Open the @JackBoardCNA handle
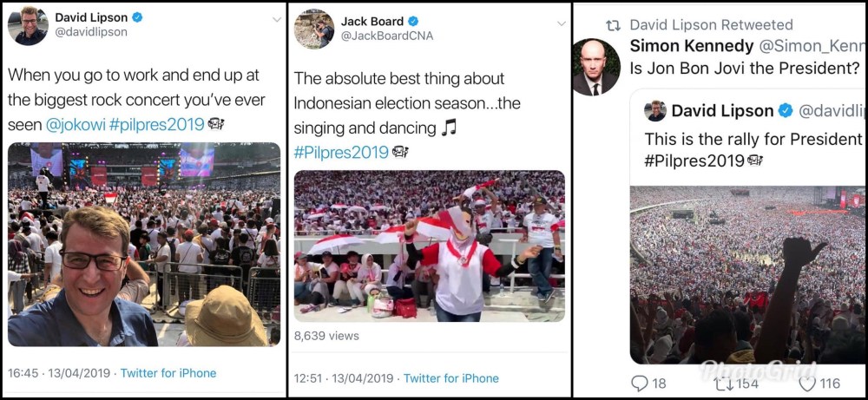This screenshot has width=868, height=400. 387,36
